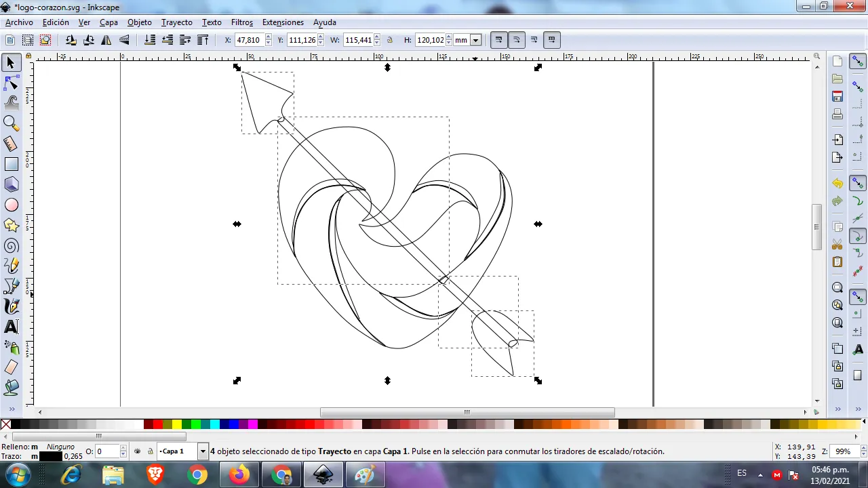868x488 pixels.
Task: Click the Windows Start button
Action: coord(17,475)
